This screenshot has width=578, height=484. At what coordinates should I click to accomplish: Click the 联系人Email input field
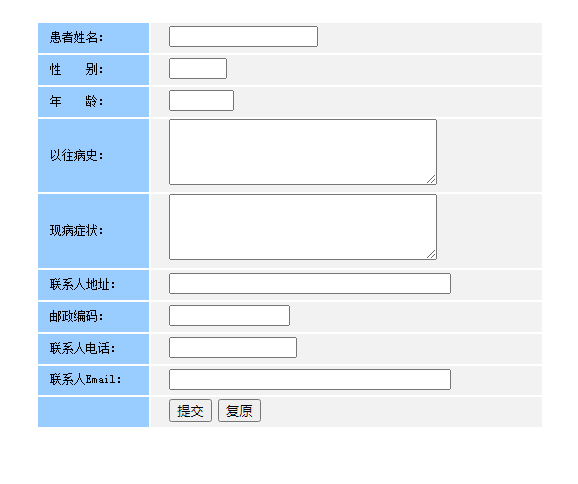pyautogui.click(x=310, y=379)
